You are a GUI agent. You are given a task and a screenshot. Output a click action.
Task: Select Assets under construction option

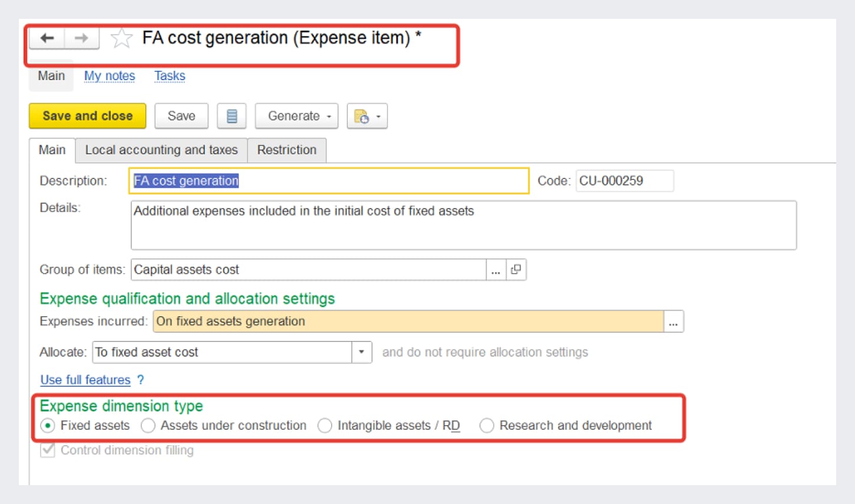(x=148, y=426)
